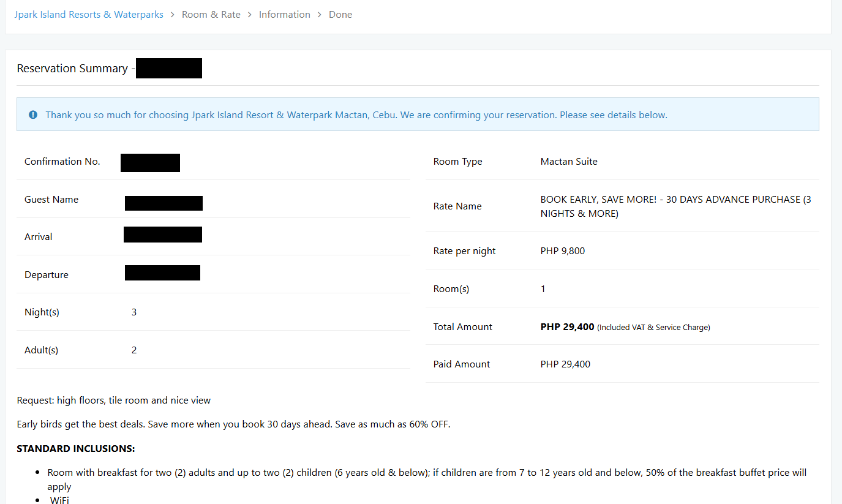842x504 pixels.
Task: Click the Room(s) value 1
Action: click(543, 289)
